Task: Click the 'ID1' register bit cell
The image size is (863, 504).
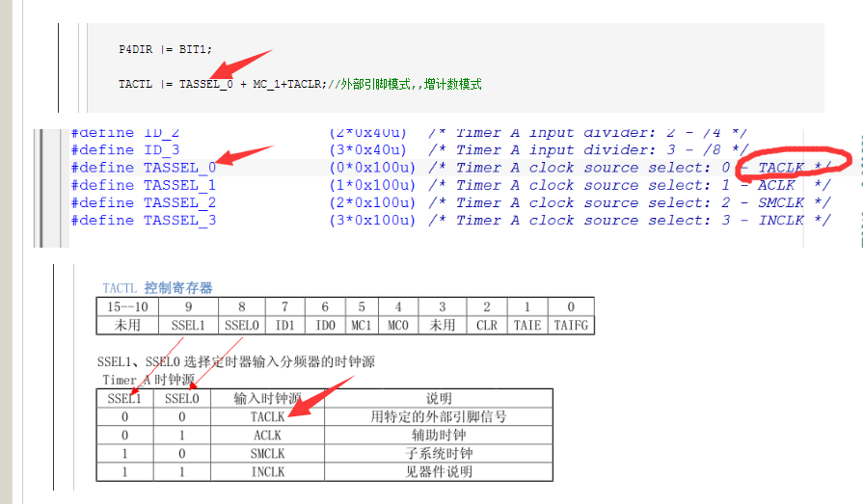Action: [x=284, y=325]
